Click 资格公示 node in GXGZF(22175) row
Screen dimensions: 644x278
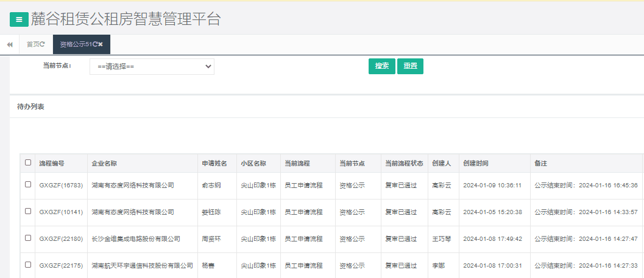point(352,265)
